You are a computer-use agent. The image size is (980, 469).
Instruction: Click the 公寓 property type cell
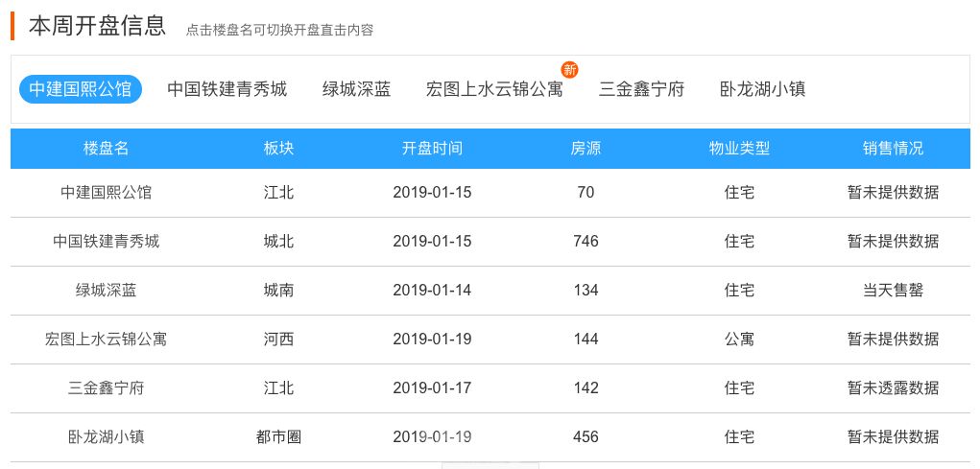[x=739, y=340]
